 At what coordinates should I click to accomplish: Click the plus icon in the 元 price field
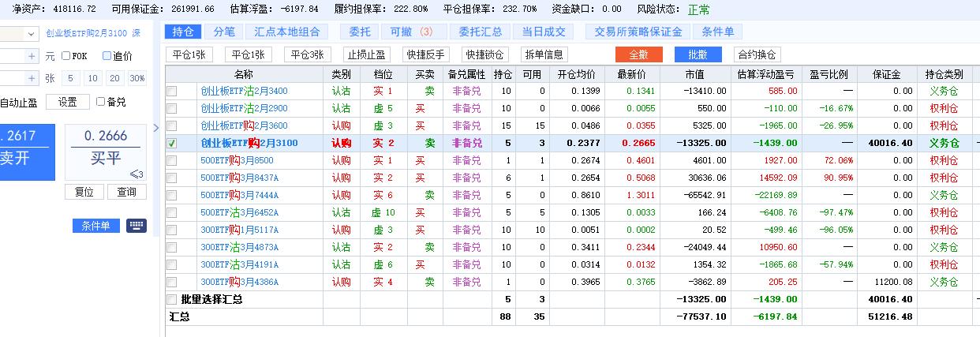[32, 56]
